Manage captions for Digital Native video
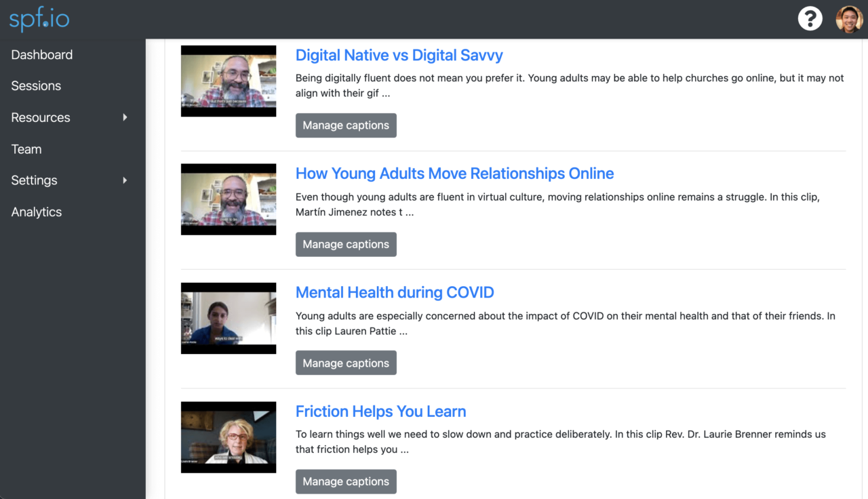 coord(346,125)
